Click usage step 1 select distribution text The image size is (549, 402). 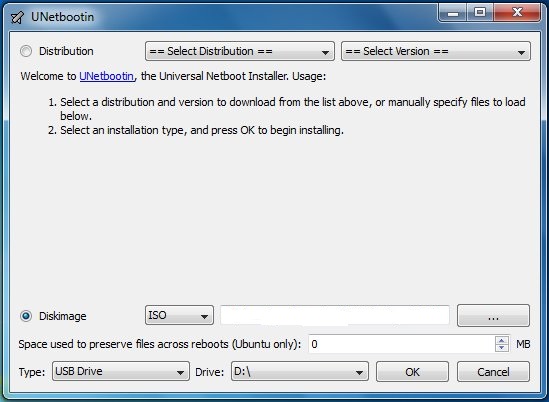293,109
